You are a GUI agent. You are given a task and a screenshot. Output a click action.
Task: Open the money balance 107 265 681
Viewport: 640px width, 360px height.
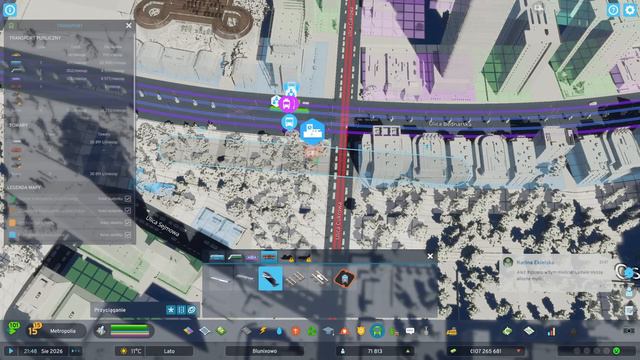click(x=487, y=351)
